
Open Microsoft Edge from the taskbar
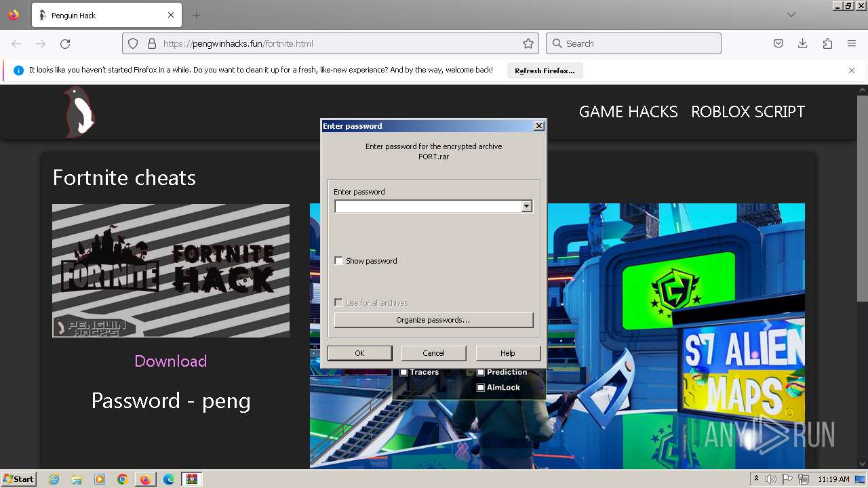pyautogui.click(x=169, y=479)
